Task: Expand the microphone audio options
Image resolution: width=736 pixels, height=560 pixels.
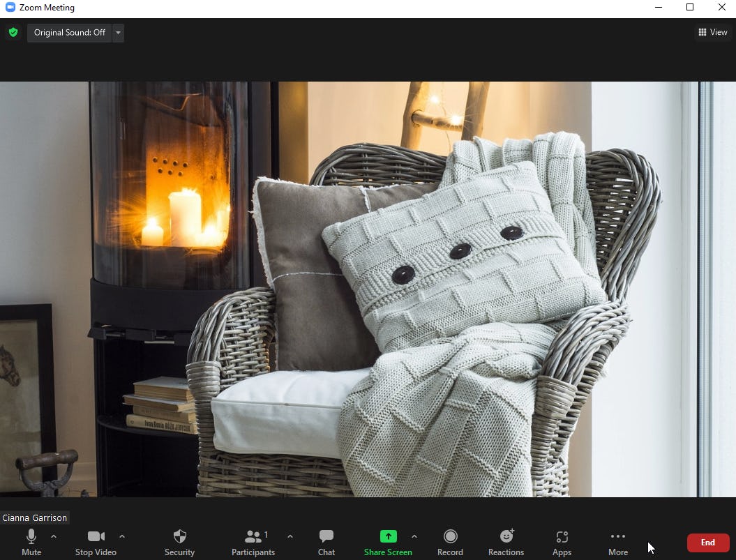Action: pos(54,537)
